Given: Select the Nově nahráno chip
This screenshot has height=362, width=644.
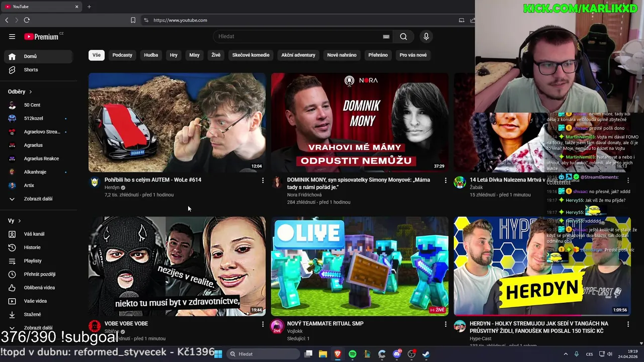Looking at the screenshot, I should click(342, 55).
